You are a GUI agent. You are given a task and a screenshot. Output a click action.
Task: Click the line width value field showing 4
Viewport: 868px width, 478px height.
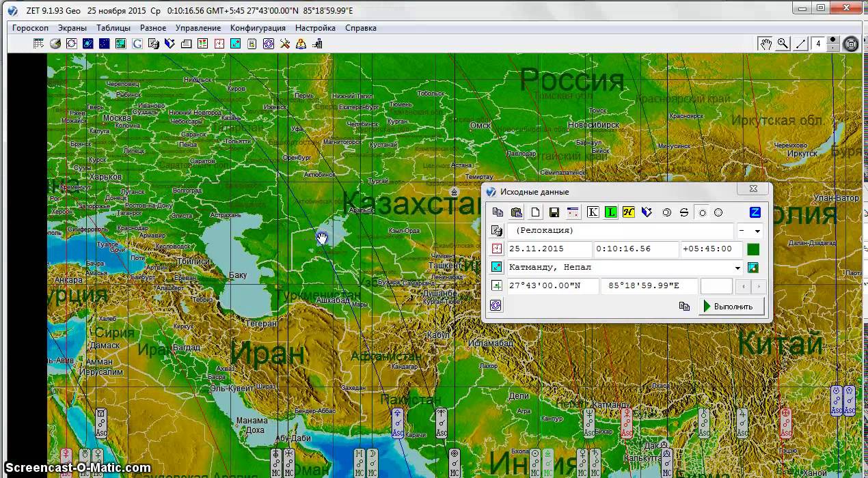coord(818,44)
